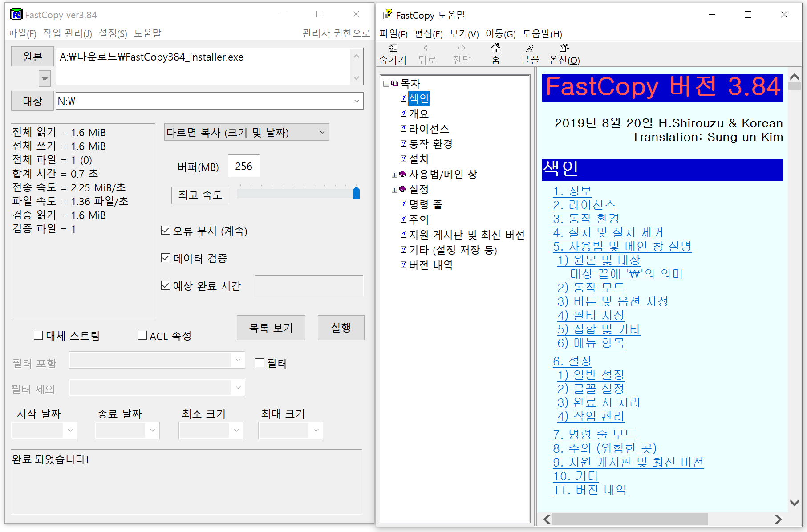
Task: Open 이동(G) menu in help window
Action: tap(500, 34)
